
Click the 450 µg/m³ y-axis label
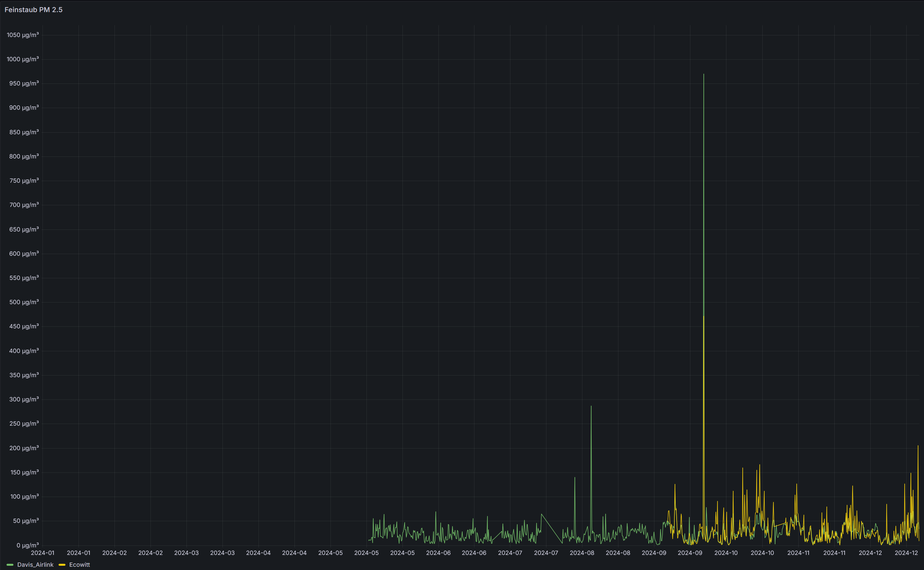pos(24,326)
